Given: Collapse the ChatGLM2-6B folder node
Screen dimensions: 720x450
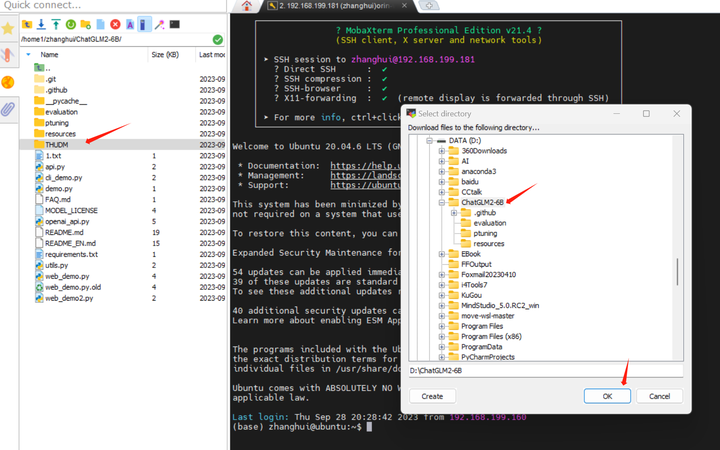Looking at the screenshot, I should pos(441,202).
